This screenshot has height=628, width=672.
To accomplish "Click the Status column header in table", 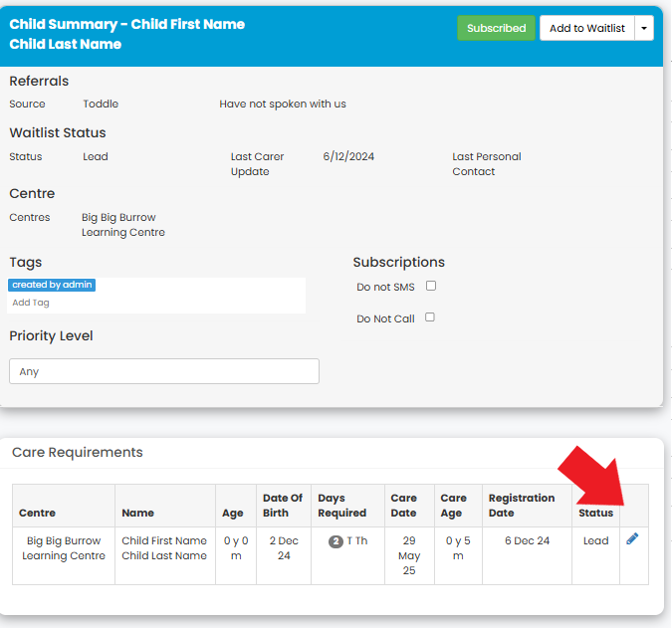I will (x=595, y=513).
